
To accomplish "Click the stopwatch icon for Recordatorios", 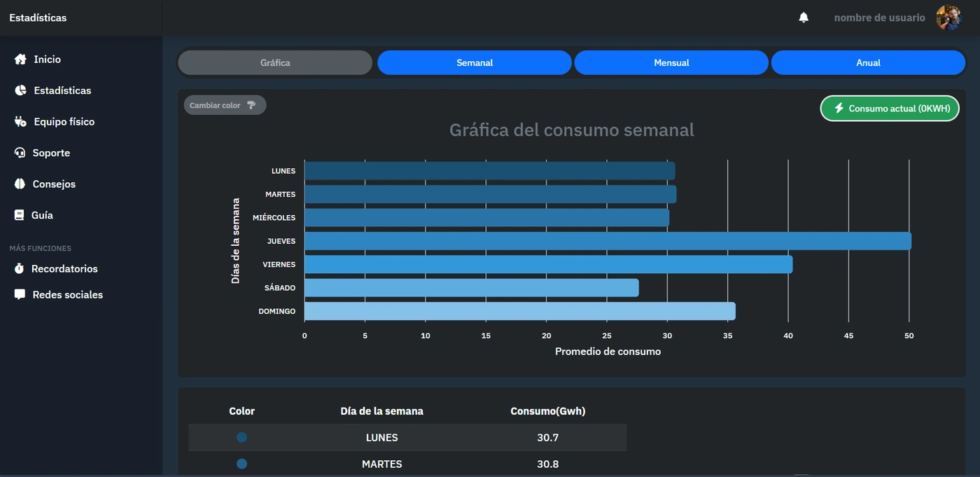I will point(19,269).
